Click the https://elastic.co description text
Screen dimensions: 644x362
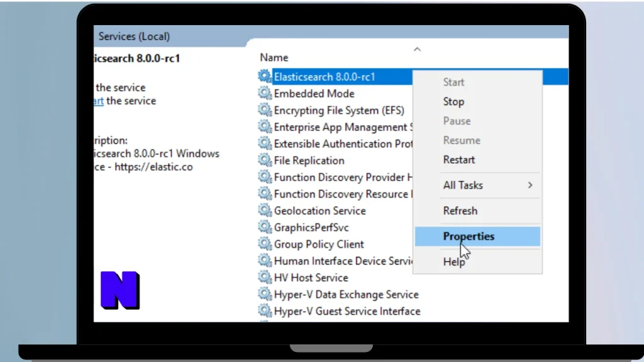click(x=153, y=167)
